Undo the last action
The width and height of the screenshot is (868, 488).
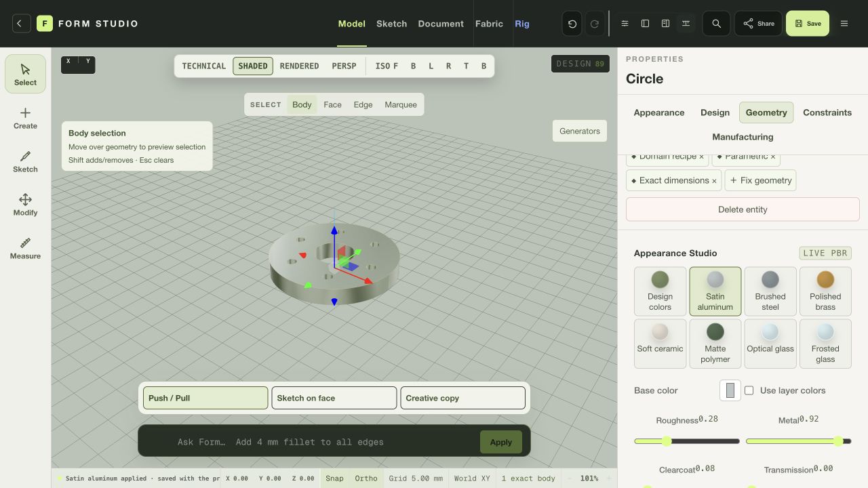coord(572,24)
